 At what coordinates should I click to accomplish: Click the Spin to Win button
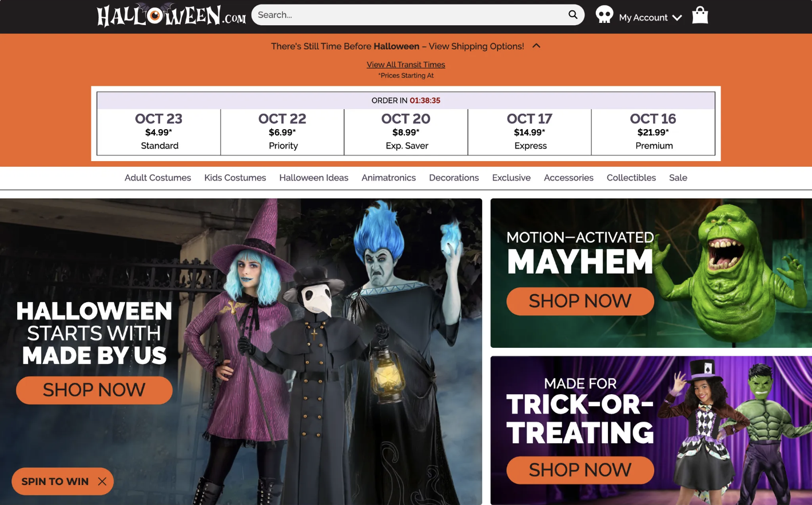tap(55, 482)
